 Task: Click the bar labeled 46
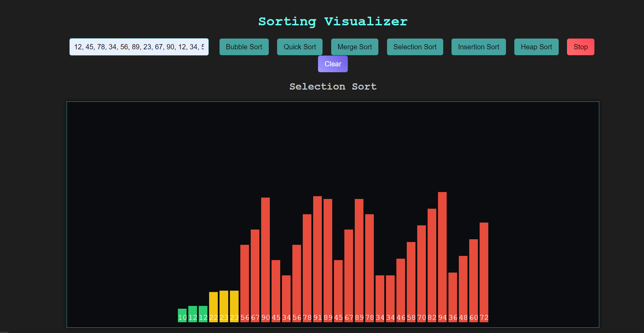(x=401, y=290)
